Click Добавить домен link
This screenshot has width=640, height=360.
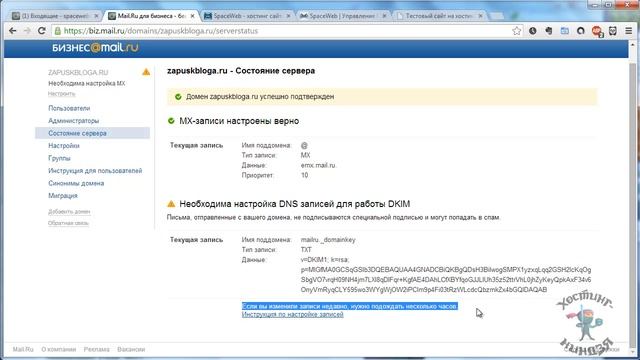click(x=69, y=211)
